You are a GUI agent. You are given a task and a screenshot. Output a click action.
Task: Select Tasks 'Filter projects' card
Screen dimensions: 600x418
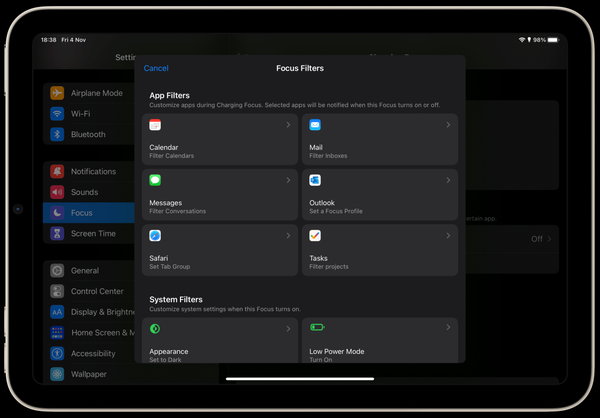[x=380, y=250]
